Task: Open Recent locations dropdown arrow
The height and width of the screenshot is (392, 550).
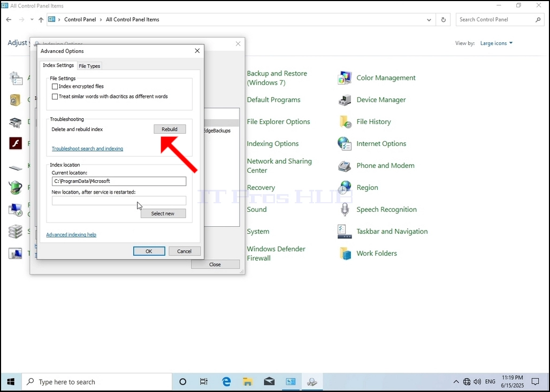Action: point(32,20)
